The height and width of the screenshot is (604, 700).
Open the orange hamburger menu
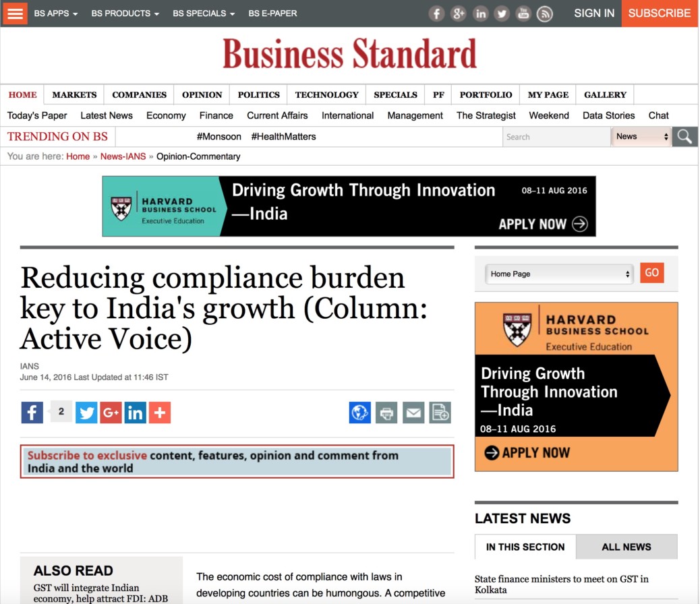(15, 13)
